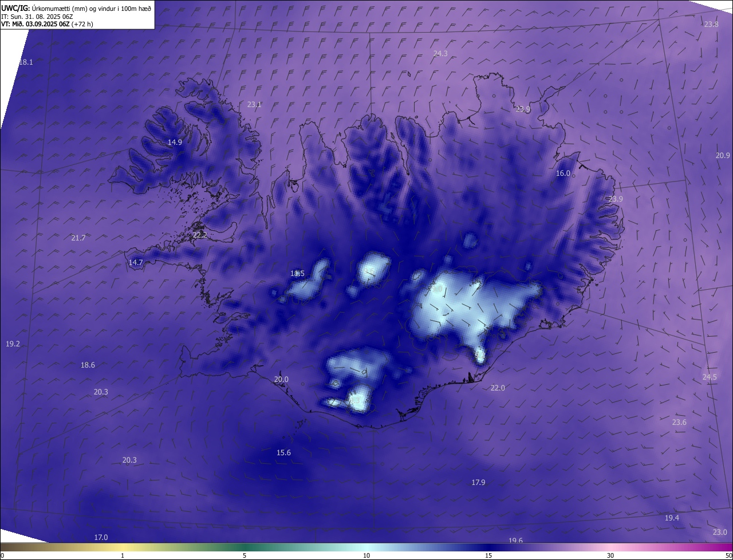Click the 0 tick on color scale
This screenshot has width=733, height=560.
(2, 555)
